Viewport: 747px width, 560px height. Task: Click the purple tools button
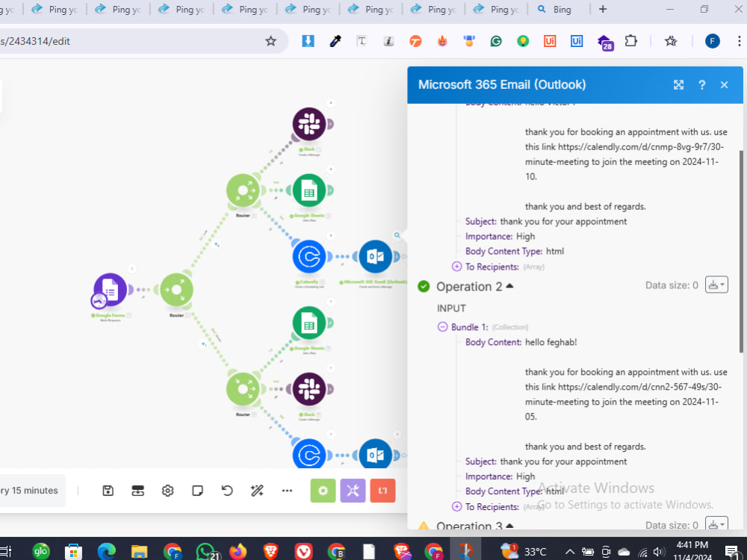[353, 491]
